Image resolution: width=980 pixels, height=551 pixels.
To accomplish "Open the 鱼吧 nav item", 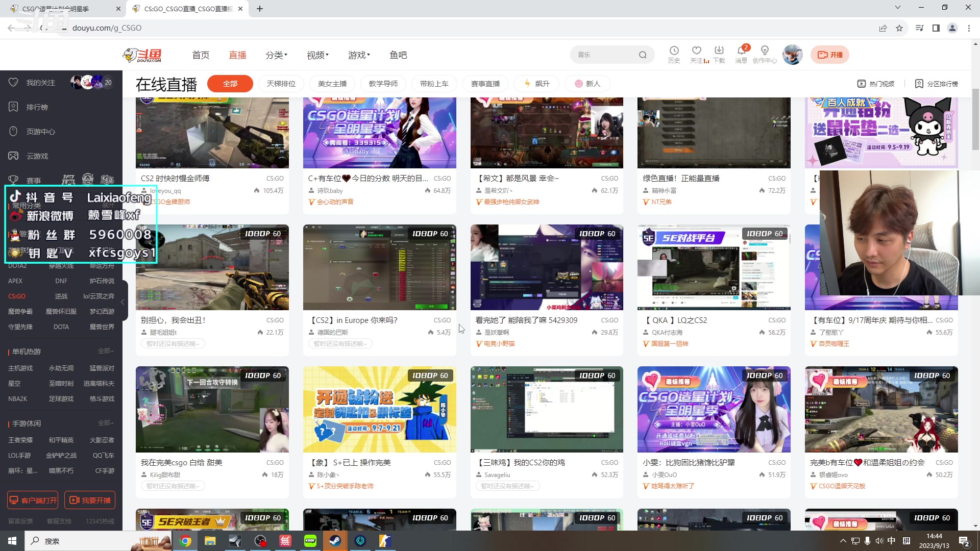I will [398, 55].
